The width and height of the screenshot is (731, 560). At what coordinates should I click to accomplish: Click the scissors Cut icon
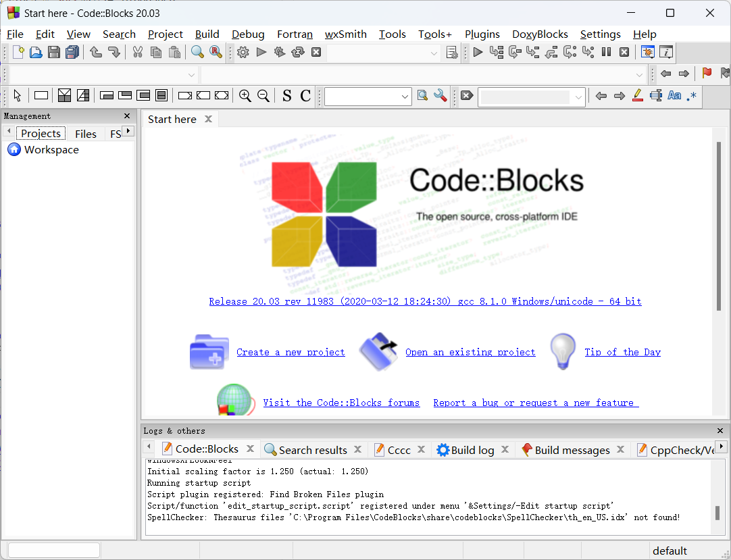(x=137, y=52)
